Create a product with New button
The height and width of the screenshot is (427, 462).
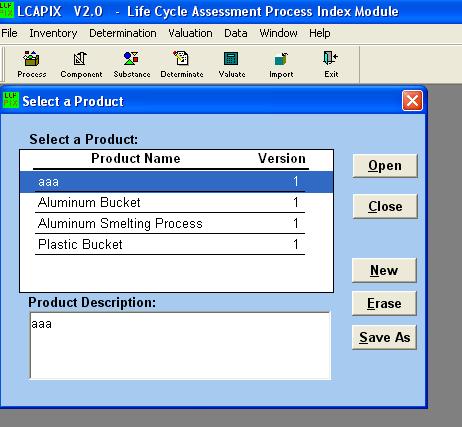click(x=384, y=270)
